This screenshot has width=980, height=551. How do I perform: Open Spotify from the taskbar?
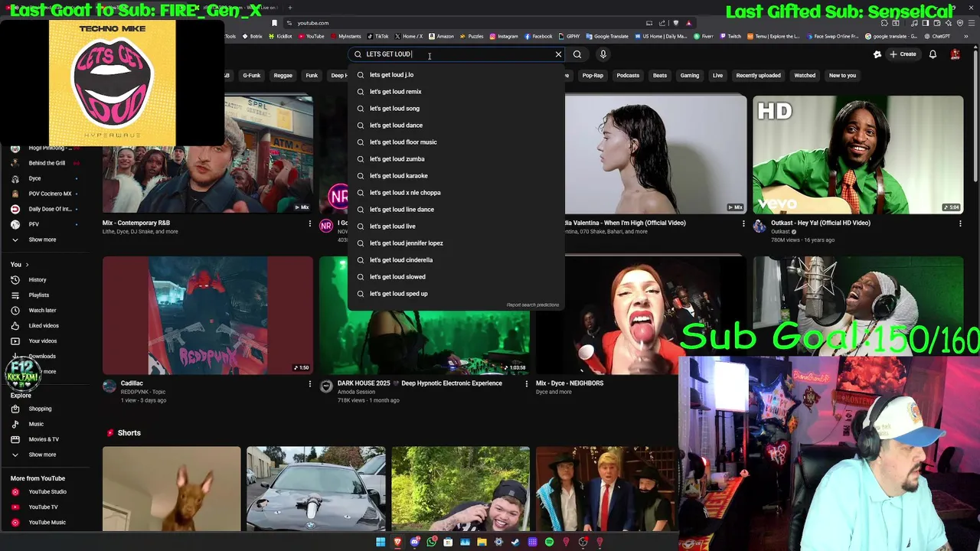coord(549,543)
